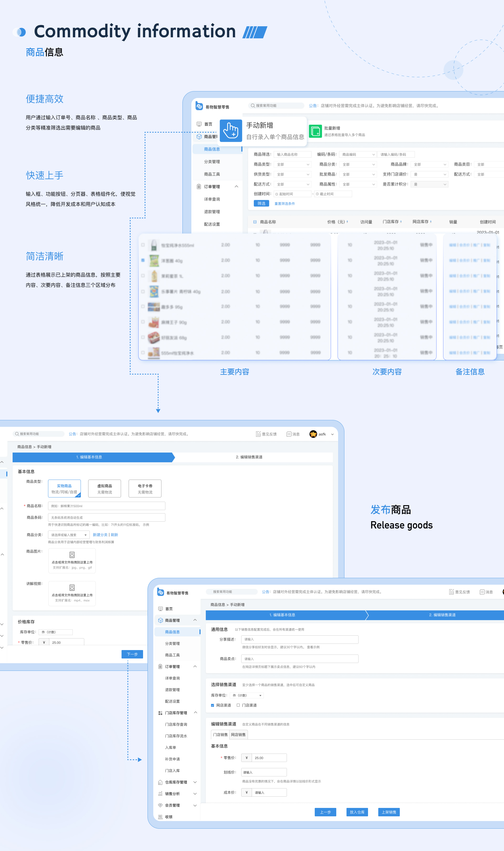Open 分类管理 in the product list sidebar
Image resolution: width=504 pixels, height=851 pixels.
[x=212, y=162]
